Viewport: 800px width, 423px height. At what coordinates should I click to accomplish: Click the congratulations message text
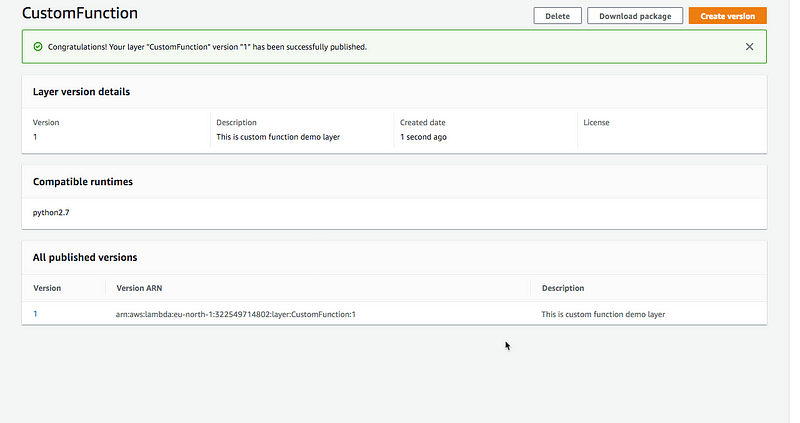pyautogui.click(x=207, y=47)
